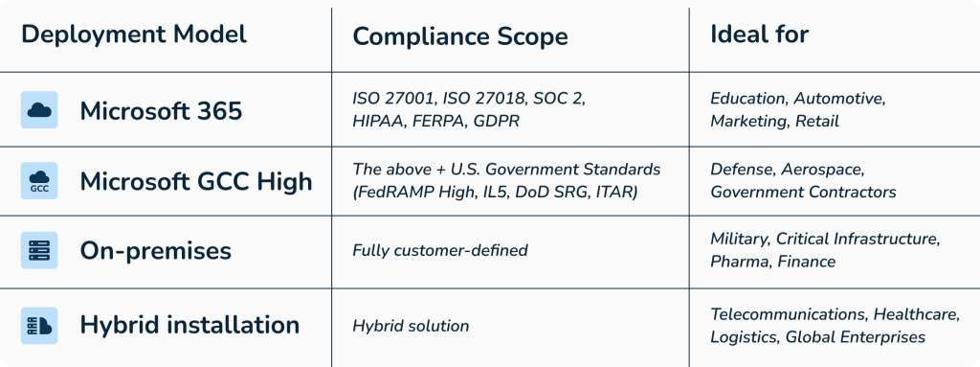
Task: Click the Compliance Scope column header
Action: click(x=460, y=36)
